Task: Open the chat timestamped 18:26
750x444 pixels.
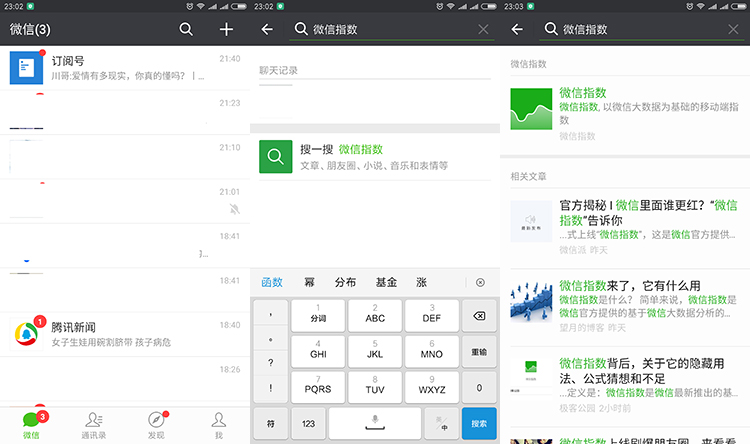Action: (125, 379)
